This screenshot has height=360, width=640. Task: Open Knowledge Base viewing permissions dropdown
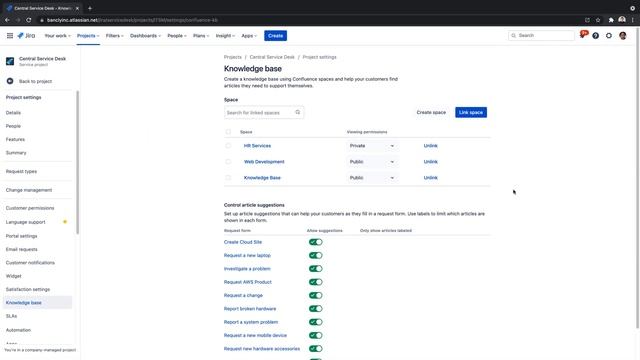(371, 178)
